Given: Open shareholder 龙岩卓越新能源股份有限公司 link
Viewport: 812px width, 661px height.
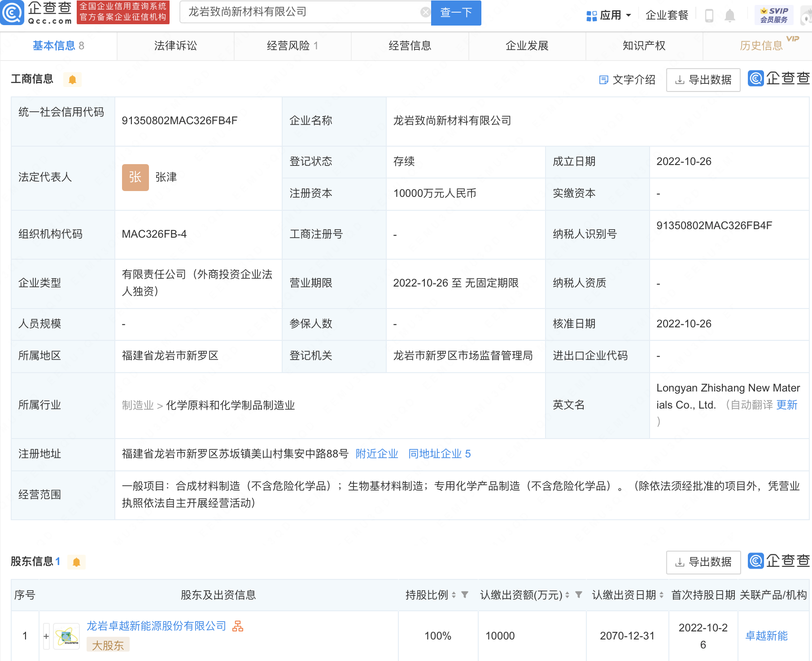Looking at the screenshot, I should pyautogui.click(x=156, y=626).
